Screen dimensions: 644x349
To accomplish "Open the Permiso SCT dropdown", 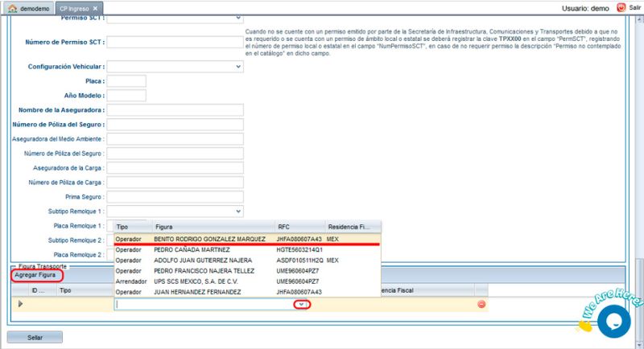I will tap(238, 18).
